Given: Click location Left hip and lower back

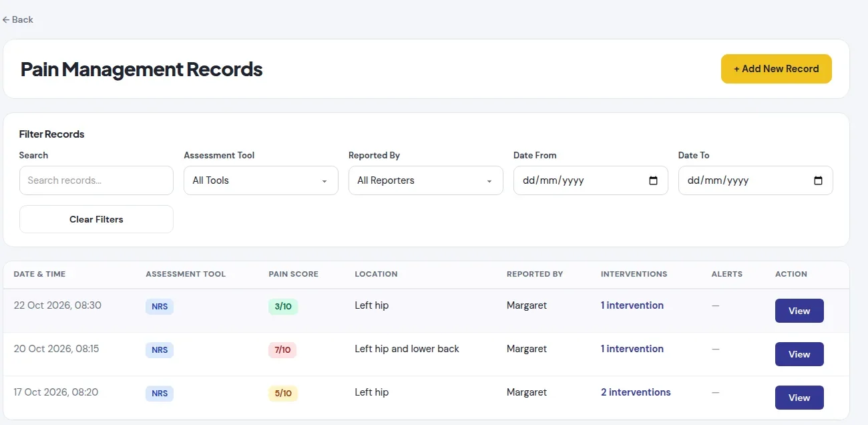Looking at the screenshot, I should [407, 349].
